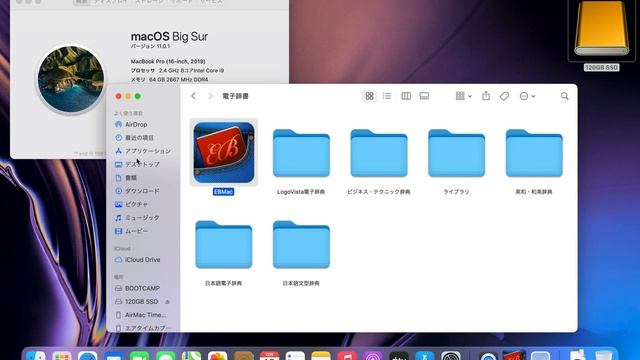Image resolution: width=640 pixels, height=360 pixels.
Task: Click the 電子辞書 window title
Action: coord(236,96)
